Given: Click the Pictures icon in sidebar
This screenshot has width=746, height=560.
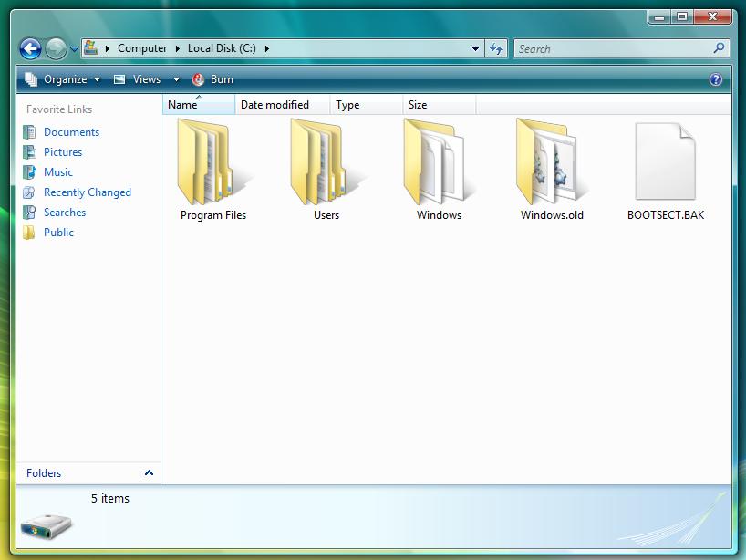Looking at the screenshot, I should coord(29,151).
